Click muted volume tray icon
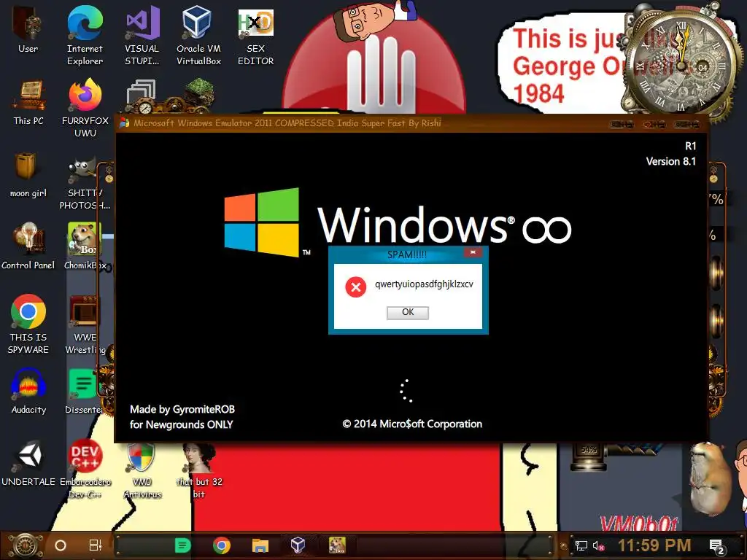 tap(598, 545)
